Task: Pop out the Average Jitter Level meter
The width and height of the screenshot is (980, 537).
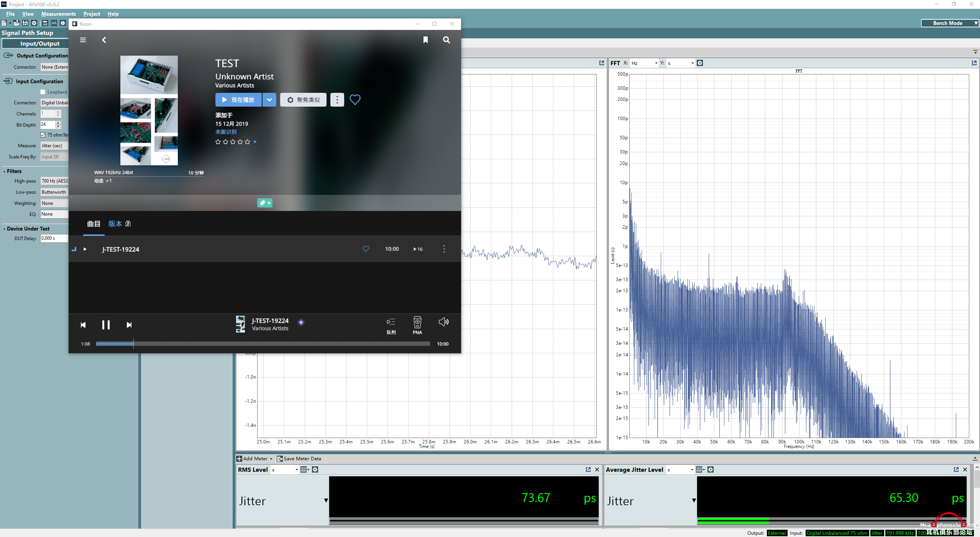Action: pyautogui.click(x=956, y=469)
